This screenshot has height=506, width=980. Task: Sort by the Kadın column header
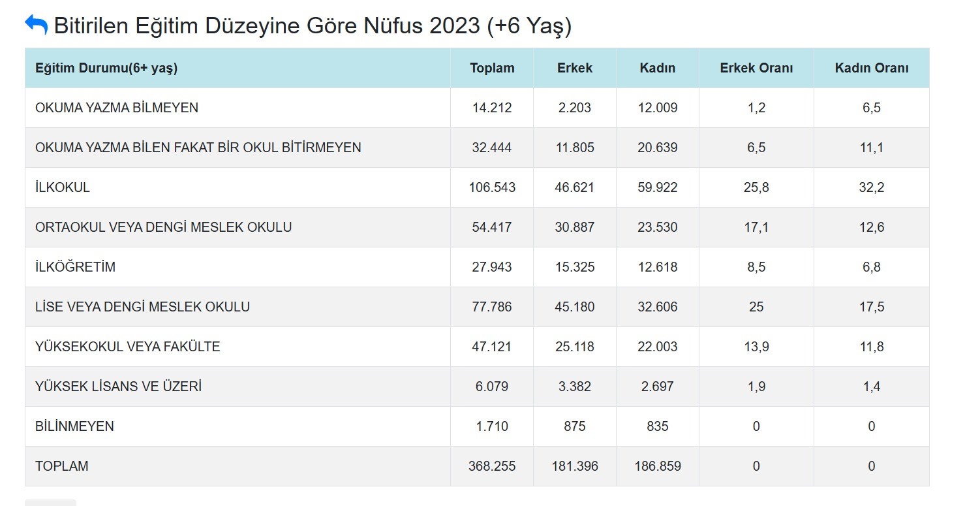657,67
